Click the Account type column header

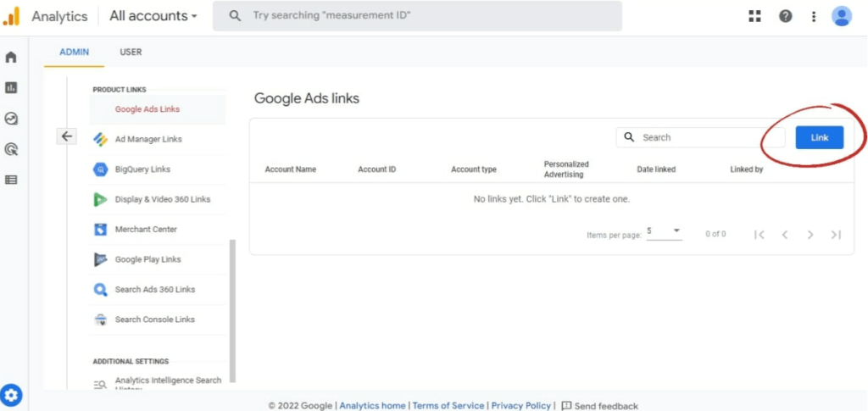[x=474, y=169]
